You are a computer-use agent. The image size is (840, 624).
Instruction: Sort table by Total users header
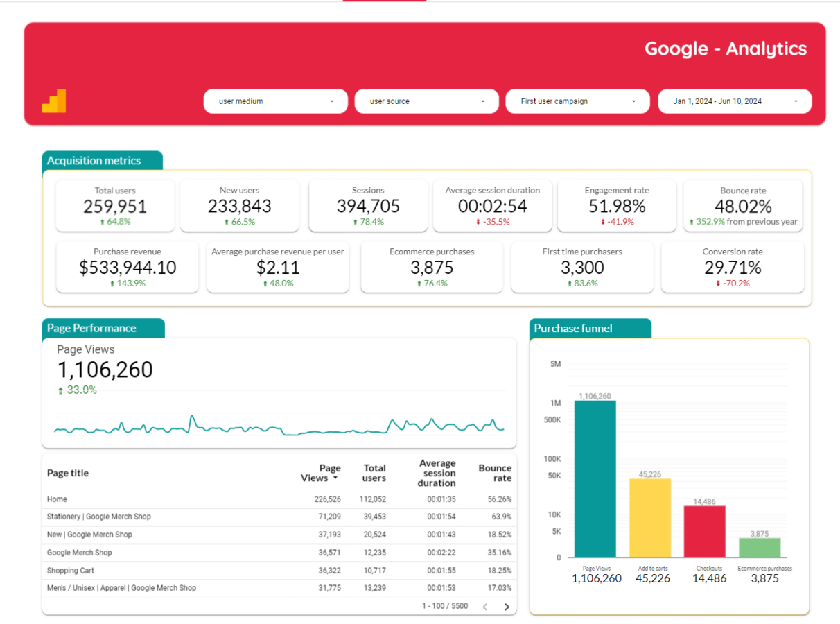(x=374, y=473)
